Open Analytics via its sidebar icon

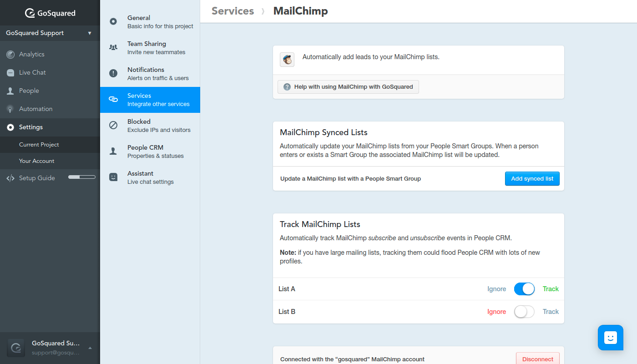[10, 55]
